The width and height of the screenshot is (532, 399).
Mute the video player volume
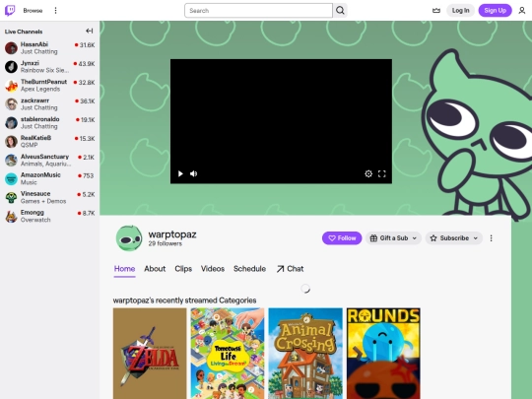194,173
